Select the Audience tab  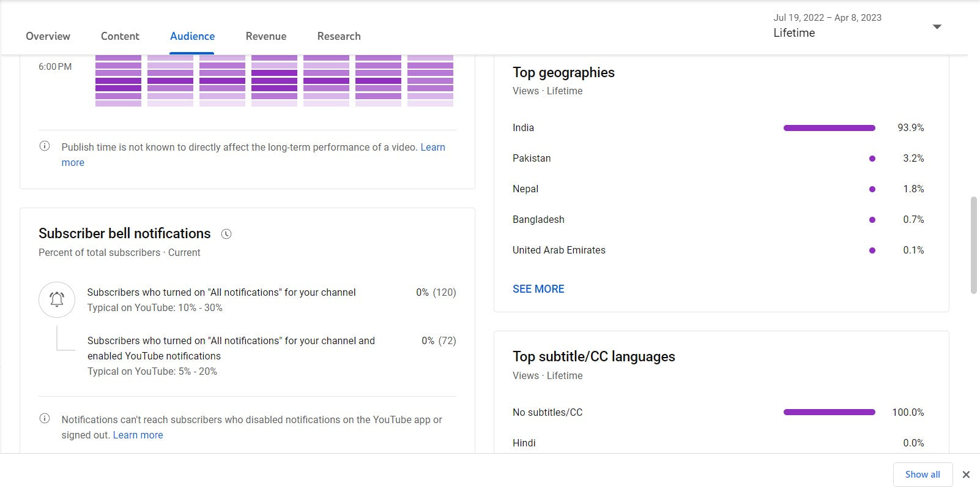[x=192, y=36]
